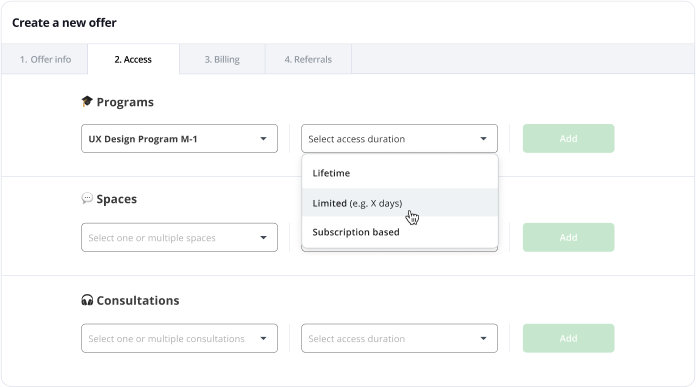Select Limited (e.g. X days) option

tap(399, 203)
